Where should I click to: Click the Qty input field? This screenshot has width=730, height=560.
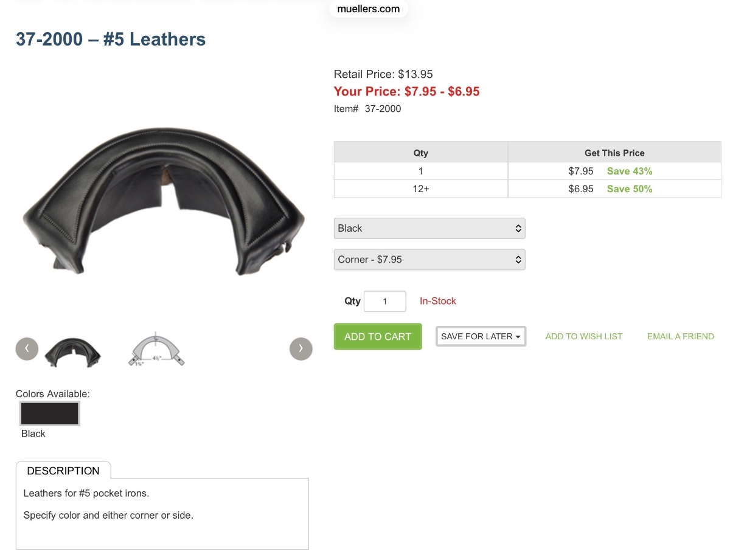coord(385,301)
